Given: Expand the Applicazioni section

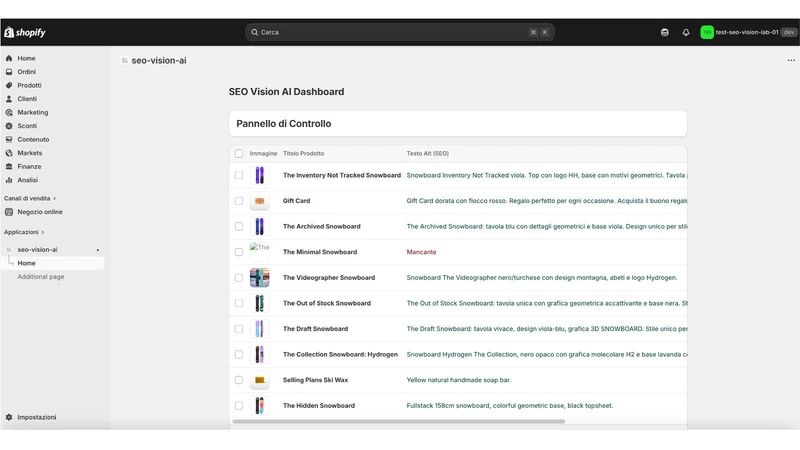Looking at the screenshot, I should [x=24, y=232].
